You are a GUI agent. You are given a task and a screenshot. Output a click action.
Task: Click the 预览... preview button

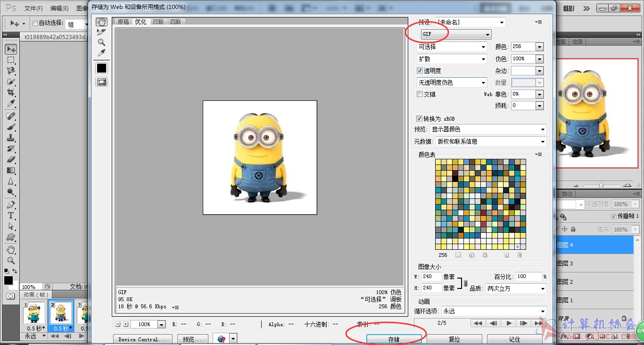click(192, 339)
